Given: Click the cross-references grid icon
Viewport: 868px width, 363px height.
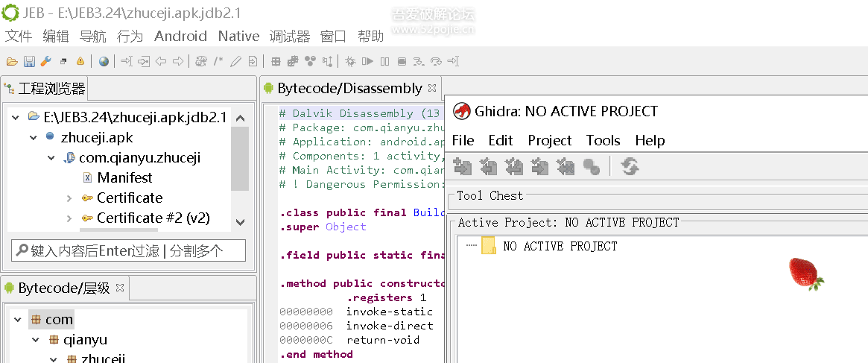Looking at the screenshot, I should (276, 62).
